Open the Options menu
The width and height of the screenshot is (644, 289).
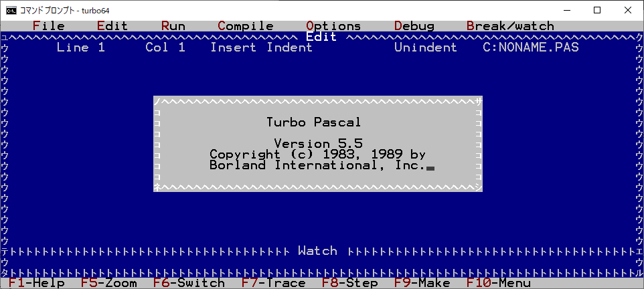[333, 26]
